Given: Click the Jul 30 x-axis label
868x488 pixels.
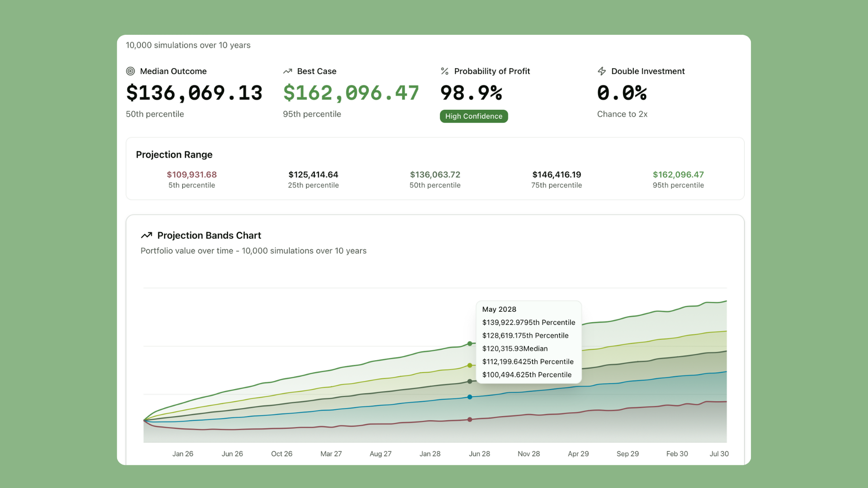Looking at the screenshot, I should tap(719, 454).
